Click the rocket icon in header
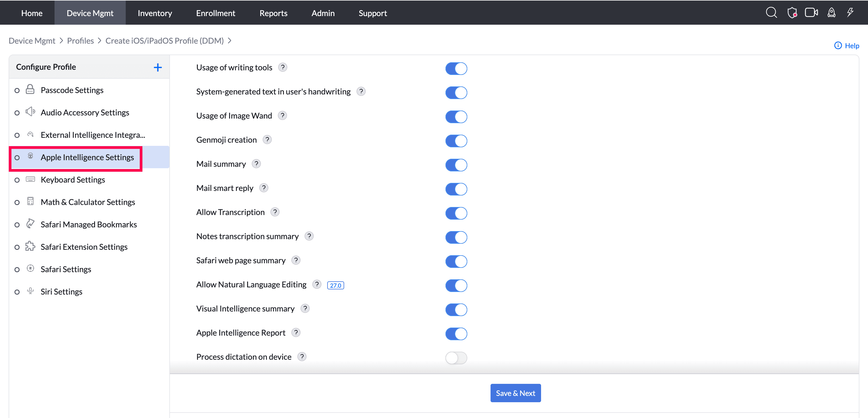The height and width of the screenshot is (418, 868). 831,13
